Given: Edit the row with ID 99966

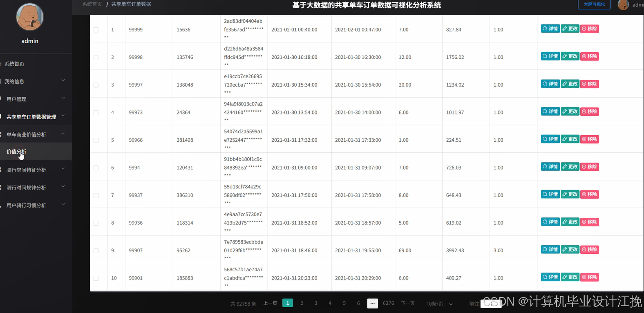Looking at the screenshot, I should [x=570, y=139].
